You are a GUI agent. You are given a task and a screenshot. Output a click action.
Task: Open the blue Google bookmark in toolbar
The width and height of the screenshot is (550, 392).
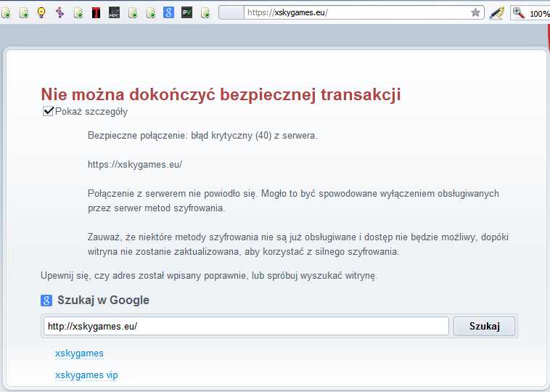pyautogui.click(x=169, y=13)
